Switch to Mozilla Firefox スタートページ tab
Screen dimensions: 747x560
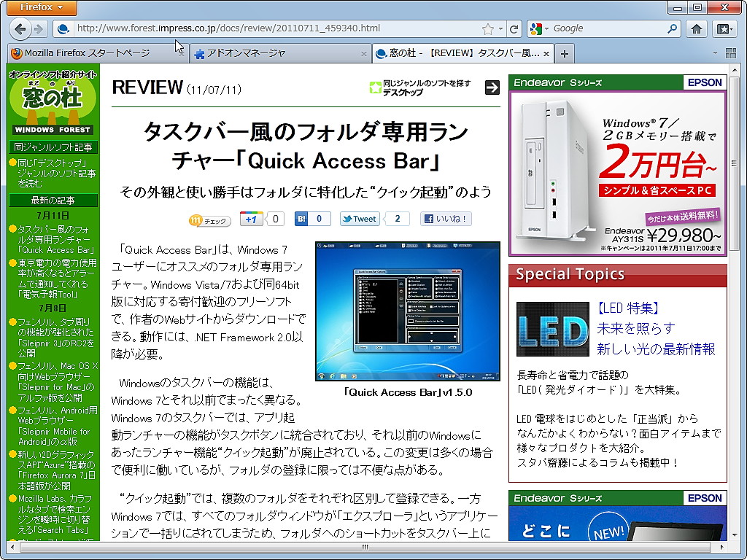[x=98, y=53]
